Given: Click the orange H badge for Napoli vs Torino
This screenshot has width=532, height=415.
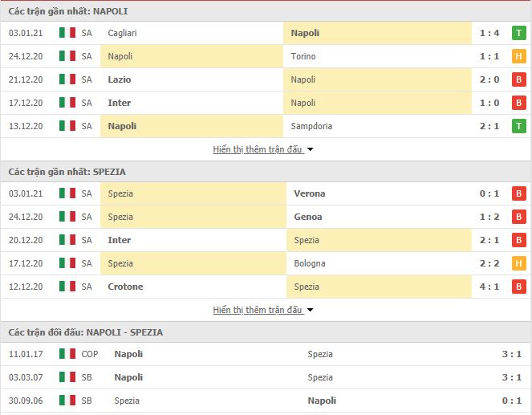Looking at the screenshot, I should pyautogui.click(x=519, y=56).
